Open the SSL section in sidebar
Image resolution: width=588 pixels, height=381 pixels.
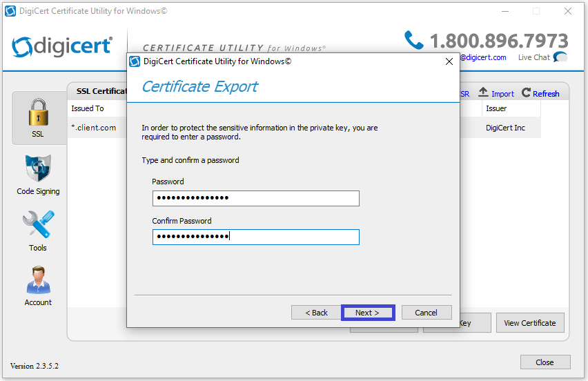(x=39, y=118)
